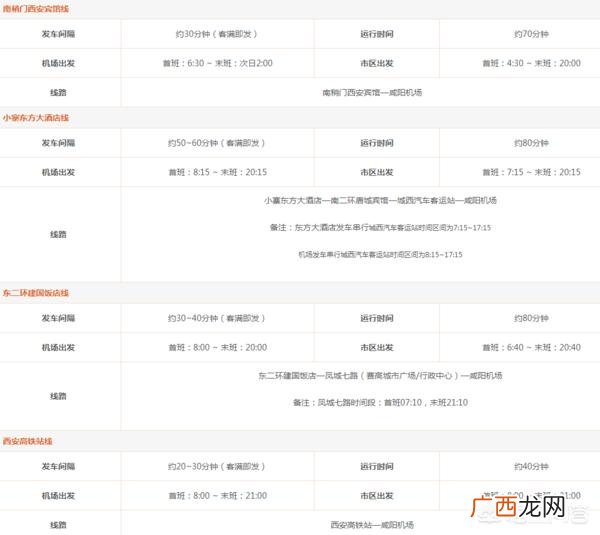Click route text '西安高铁站—咸阳机场'
Viewport: 600px width, 535px height.
coord(372,525)
